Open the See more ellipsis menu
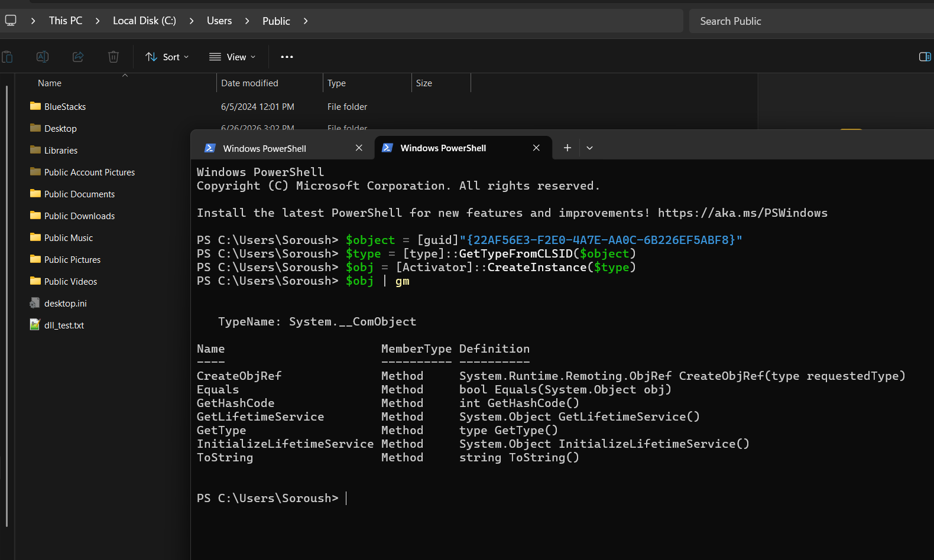 pyautogui.click(x=287, y=57)
